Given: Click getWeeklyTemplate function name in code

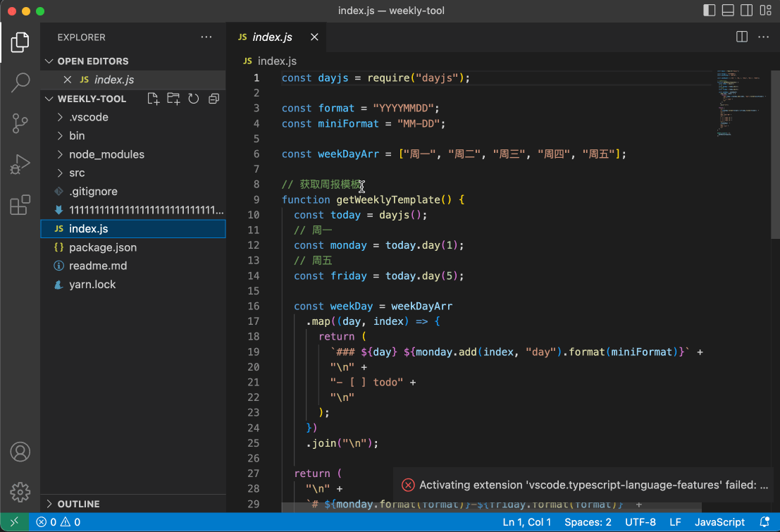Looking at the screenshot, I should click(x=388, y=199).
